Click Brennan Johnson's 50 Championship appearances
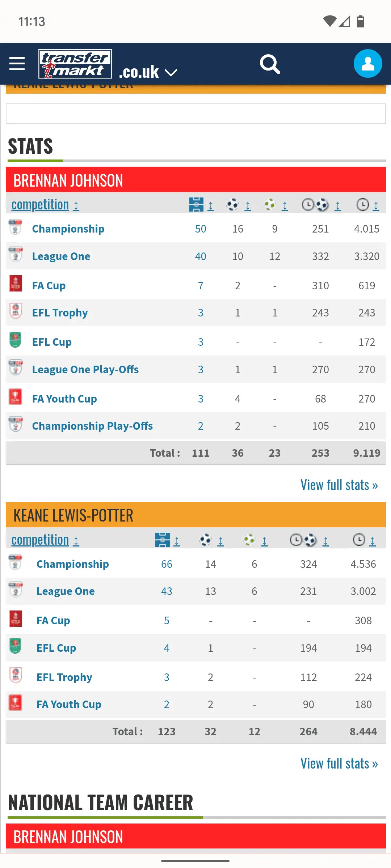Image resolution: width=391 pixels, height=868 pixels. coord(201,229)
